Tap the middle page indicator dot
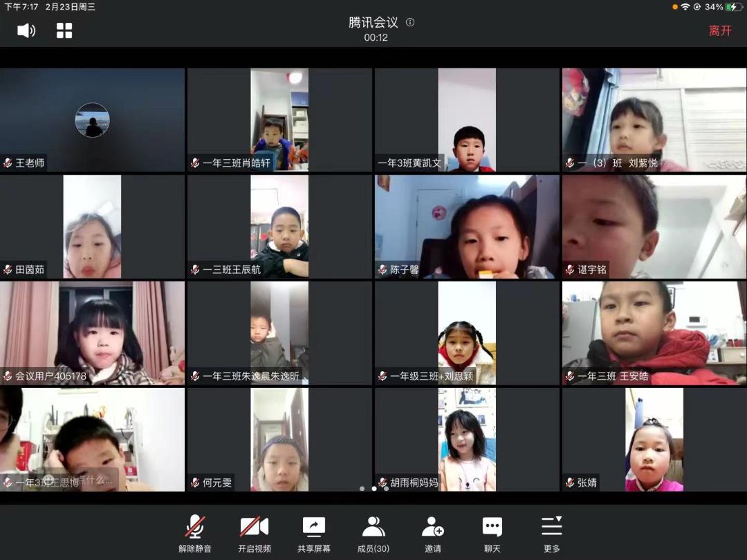This screenshot has height=560, width=747. 374,489
